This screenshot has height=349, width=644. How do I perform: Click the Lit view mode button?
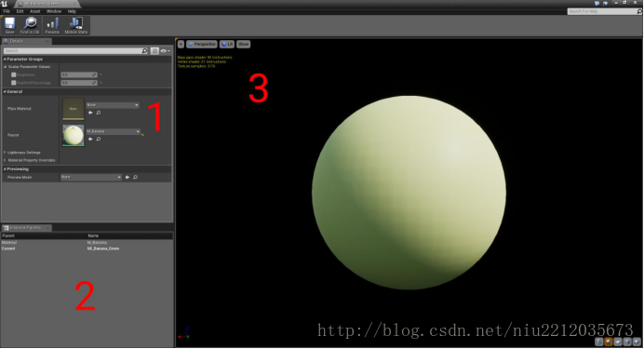[x=227, y=44]
